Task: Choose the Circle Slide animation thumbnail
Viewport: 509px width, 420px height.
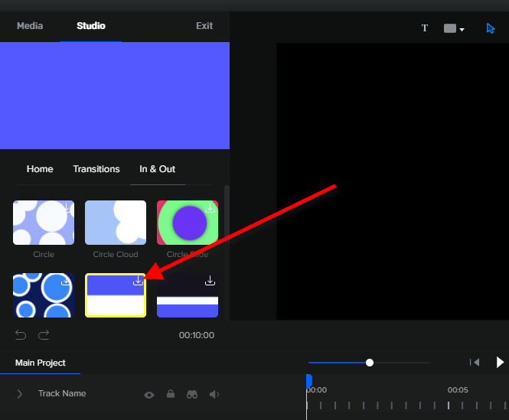Action: click(x=188, y=223)
